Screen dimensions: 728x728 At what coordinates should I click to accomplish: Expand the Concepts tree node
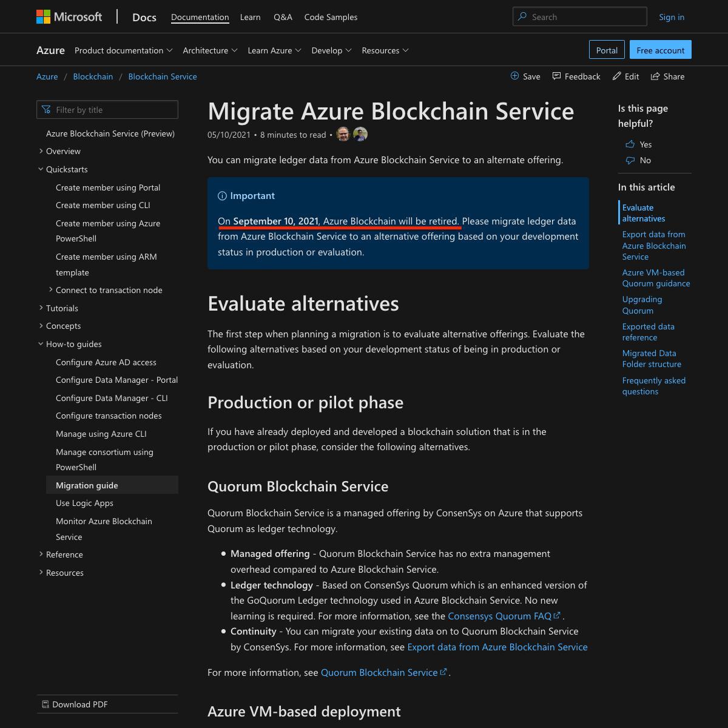point(41,326)
